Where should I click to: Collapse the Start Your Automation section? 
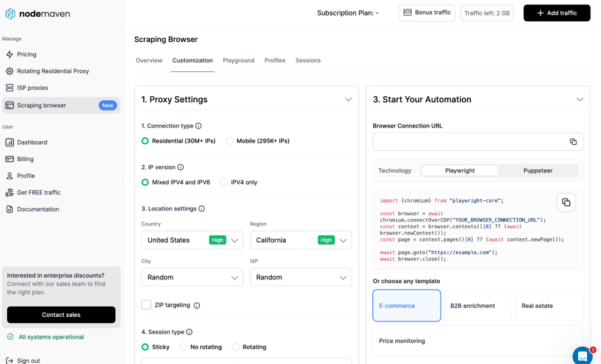[580, 100]
